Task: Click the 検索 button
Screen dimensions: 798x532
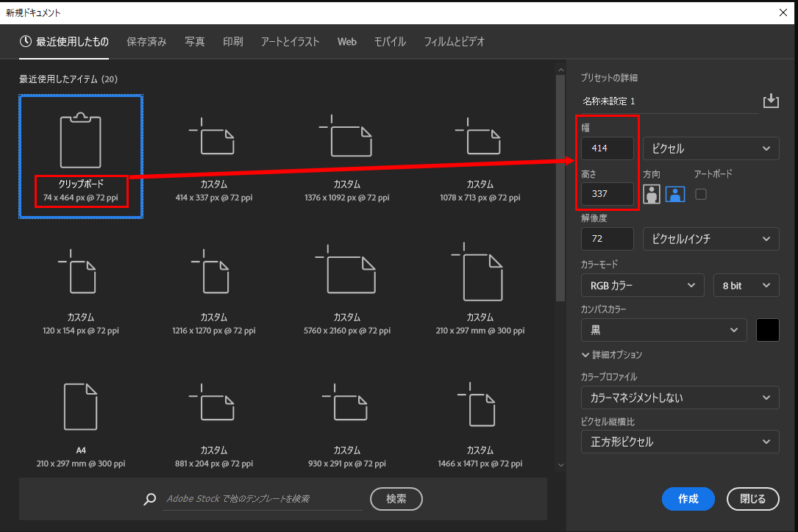Action: (x=396, y=499)
